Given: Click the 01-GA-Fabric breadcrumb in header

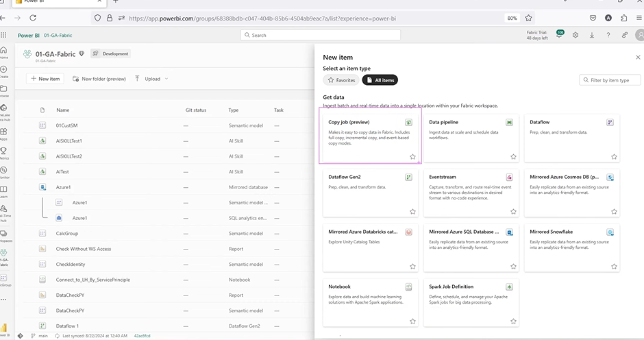Looking at the screenshot, I should coord(58,36).
